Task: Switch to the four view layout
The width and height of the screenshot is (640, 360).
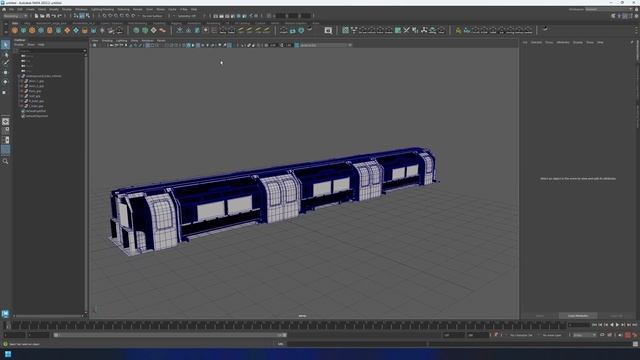Action: pyautogui.click(x=5, y=131)
